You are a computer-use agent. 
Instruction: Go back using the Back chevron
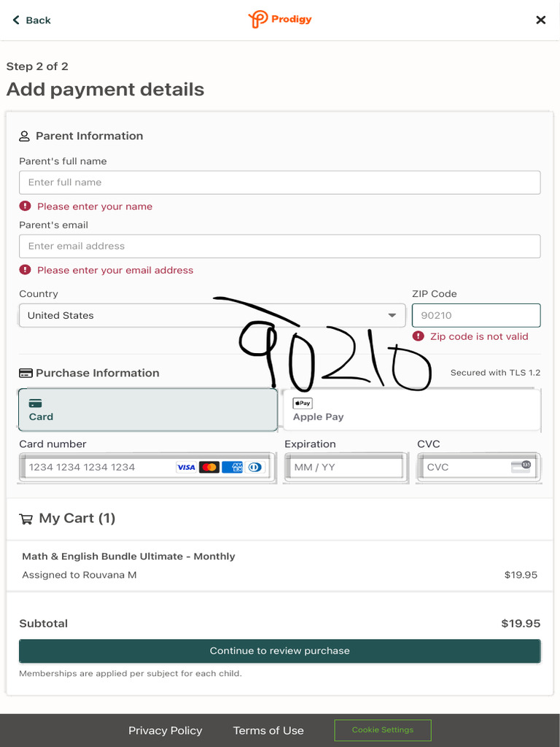click(x=17, y=20)
